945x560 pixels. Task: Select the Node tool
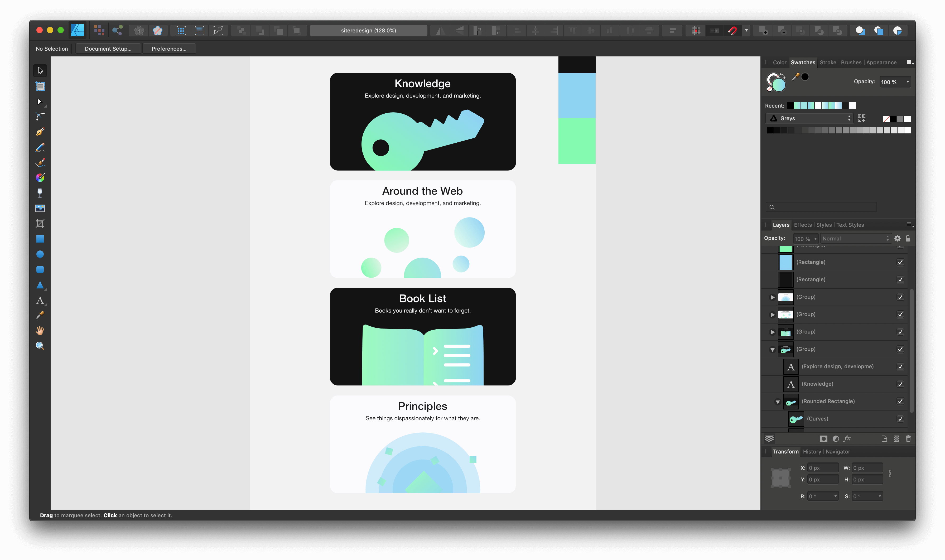coord(40,102)
